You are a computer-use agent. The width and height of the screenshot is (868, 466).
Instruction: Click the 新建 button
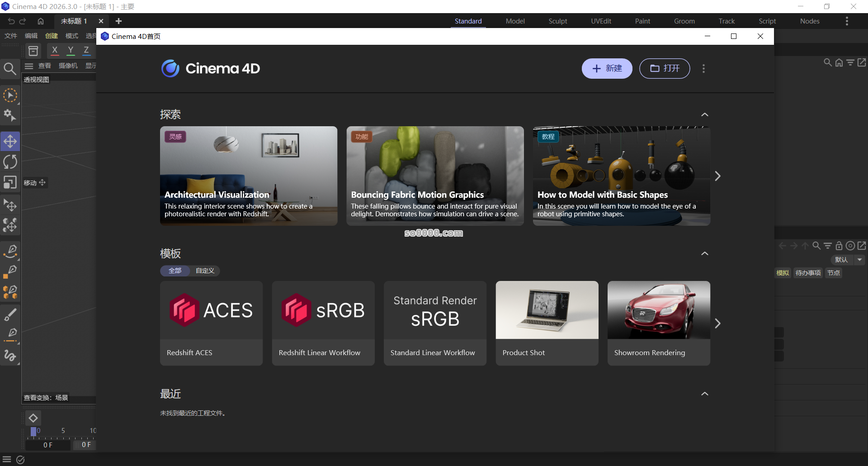(607, 68)
